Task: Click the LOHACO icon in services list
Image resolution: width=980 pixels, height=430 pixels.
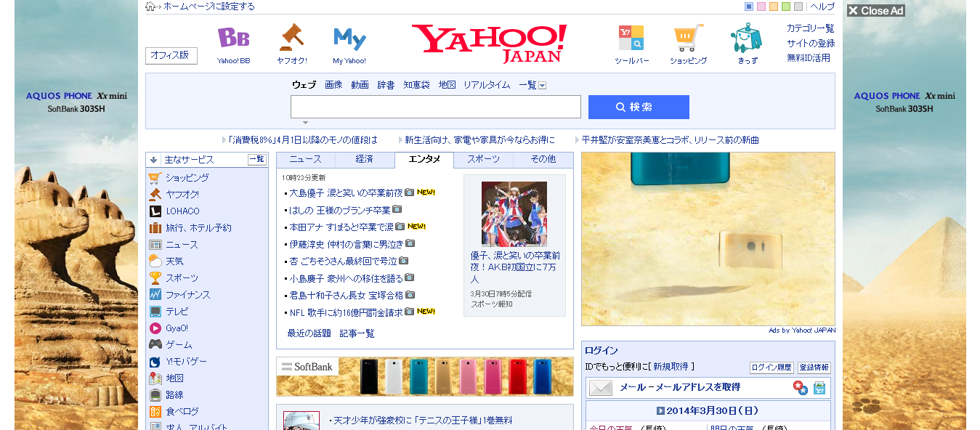Action: tap(155, 211)
